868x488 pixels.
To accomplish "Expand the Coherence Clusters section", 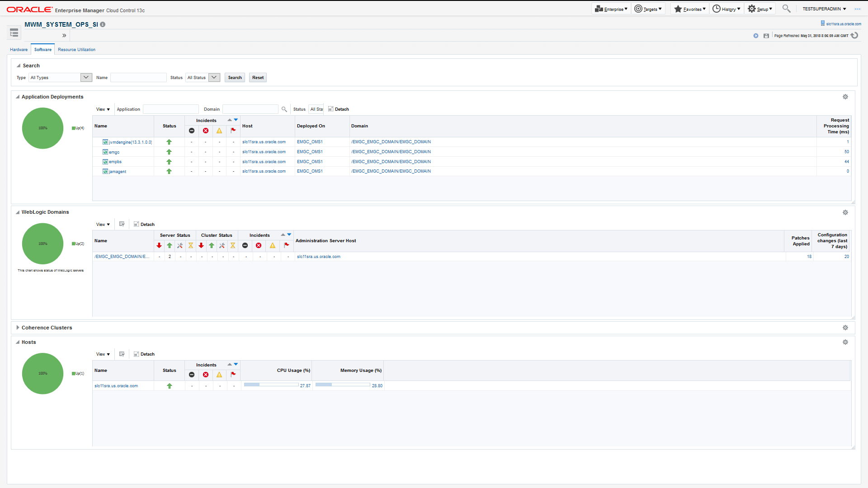I will tap(18, 328).
